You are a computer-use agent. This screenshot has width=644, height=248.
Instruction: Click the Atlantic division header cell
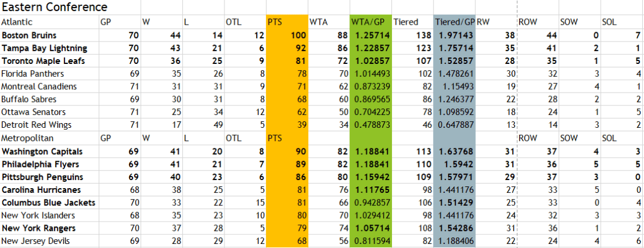click(x=18, y=22)
